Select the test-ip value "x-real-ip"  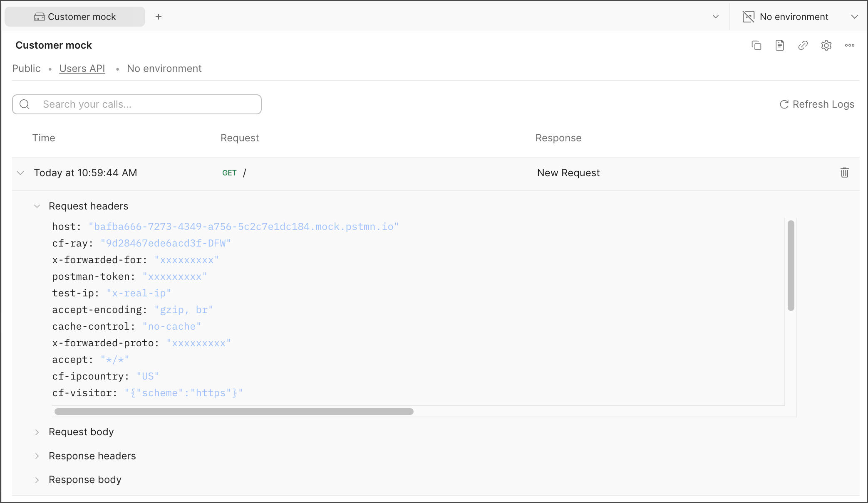139,293
